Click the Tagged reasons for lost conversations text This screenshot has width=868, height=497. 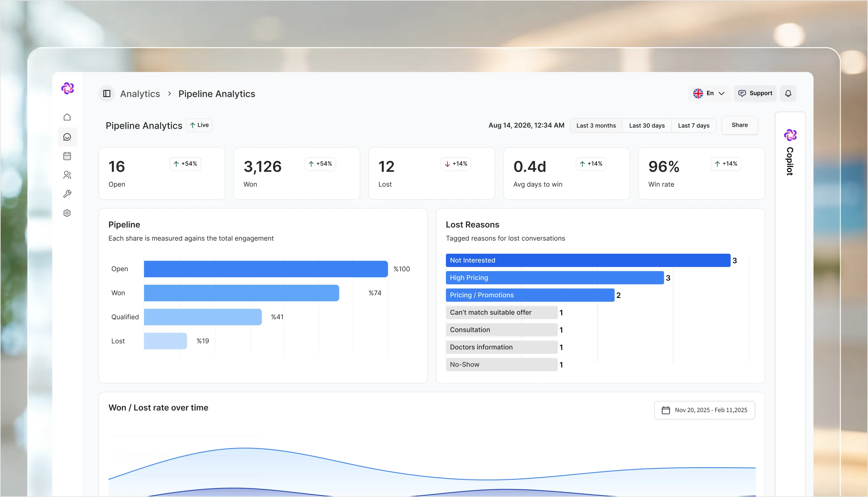pos(505,238)
